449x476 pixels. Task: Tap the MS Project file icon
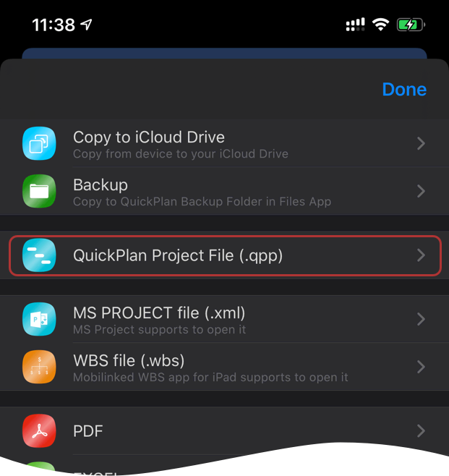(x=39, y=319)
